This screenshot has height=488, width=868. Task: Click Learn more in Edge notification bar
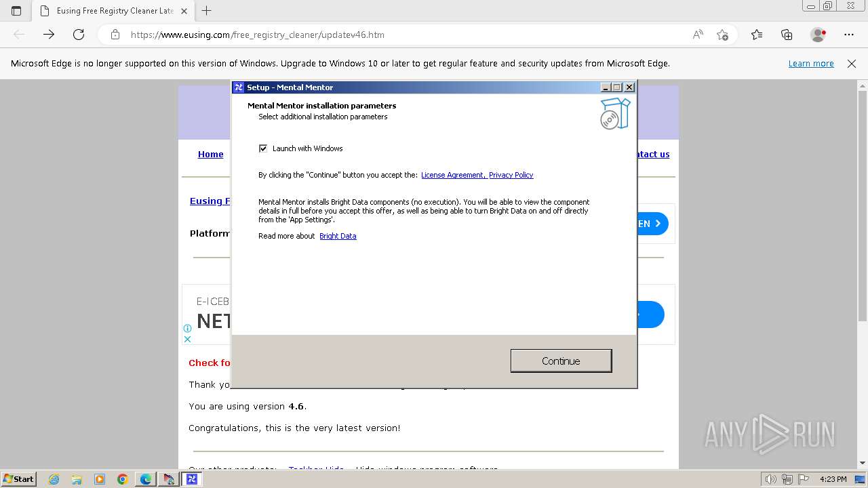point(811,64)
